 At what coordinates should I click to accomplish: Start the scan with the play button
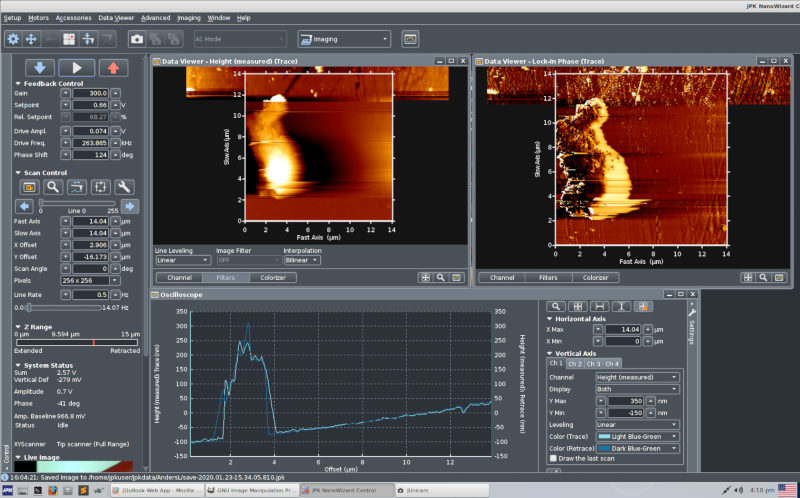[75, 68]
